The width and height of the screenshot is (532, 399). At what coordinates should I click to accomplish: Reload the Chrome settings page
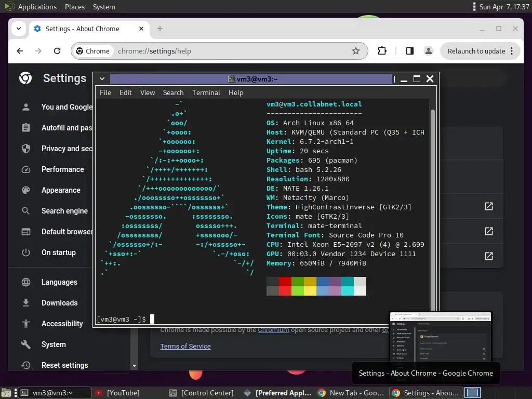click(57, 51)
